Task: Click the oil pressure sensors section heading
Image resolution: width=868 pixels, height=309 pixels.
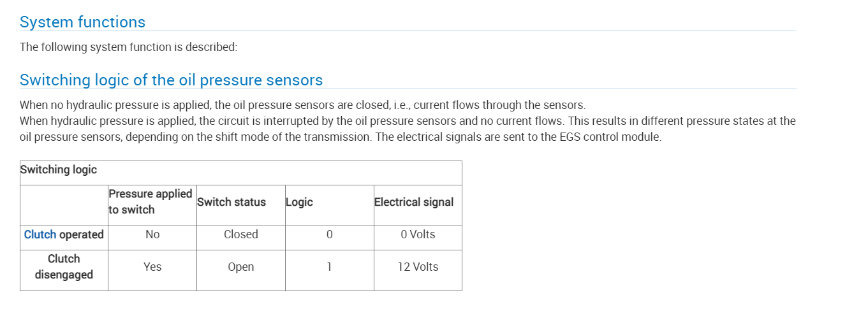Action: coord(171,80)
